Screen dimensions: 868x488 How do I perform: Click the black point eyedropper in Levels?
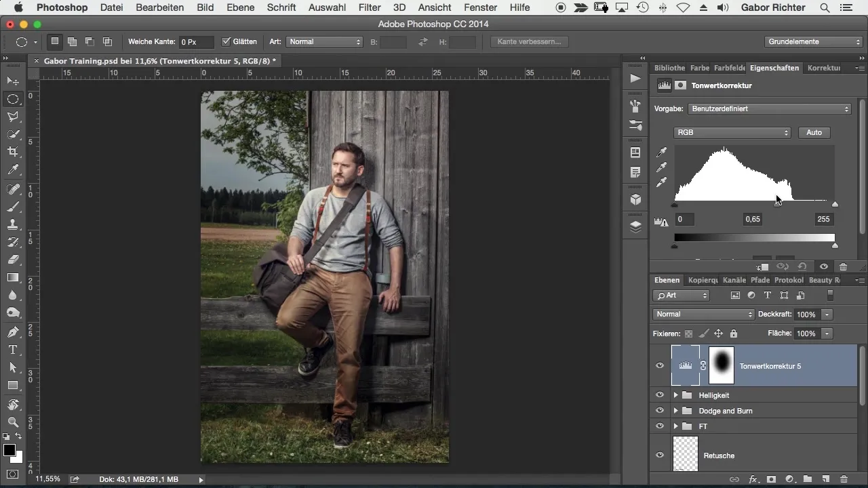662,152
